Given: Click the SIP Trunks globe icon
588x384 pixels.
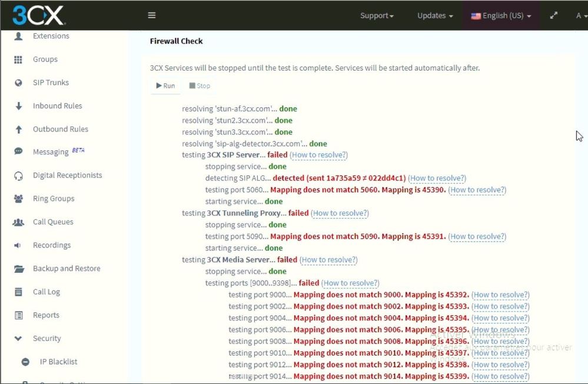Looking at the screenshot, I should point(18,83).
